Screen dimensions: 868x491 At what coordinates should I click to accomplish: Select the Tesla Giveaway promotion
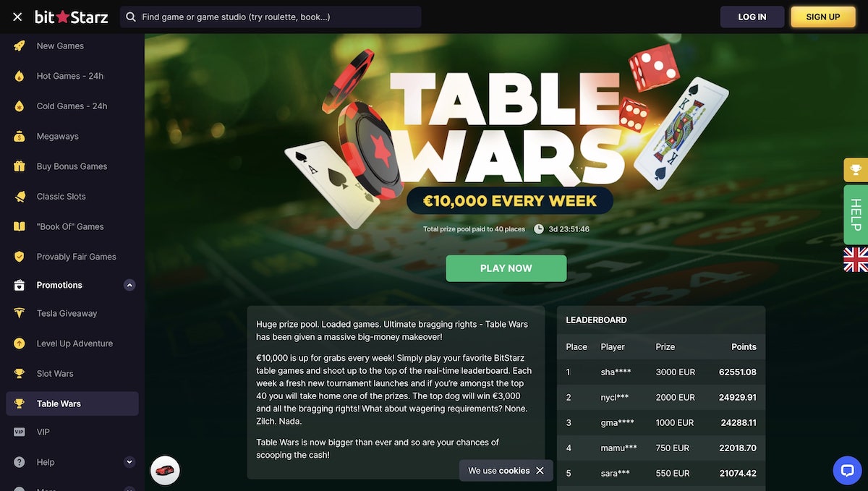(x=67, y=313)
